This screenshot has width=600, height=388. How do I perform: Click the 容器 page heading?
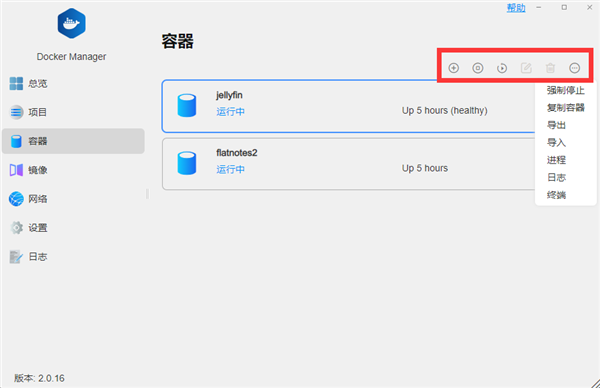(178, 41)
